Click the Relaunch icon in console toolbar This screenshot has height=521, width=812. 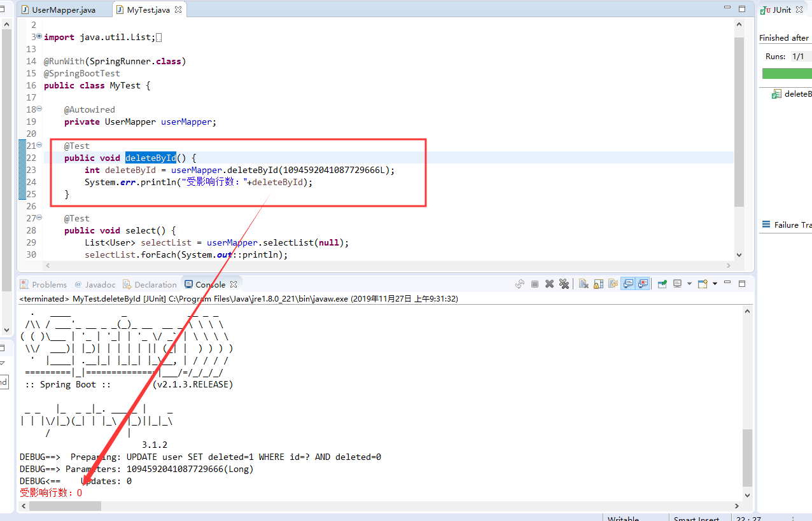pyautogui.click(x=520, y=284)
